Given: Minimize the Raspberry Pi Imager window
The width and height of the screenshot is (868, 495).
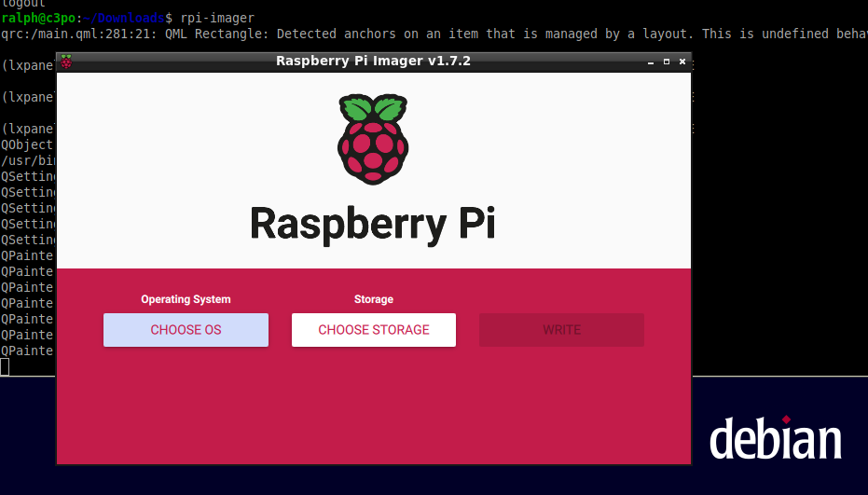Looking at the screenshot, I should click(x=651, y=62).
